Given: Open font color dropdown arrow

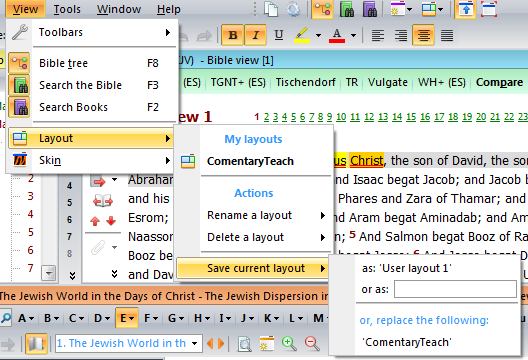Looking at the screenshot, I should coord(353,35).
